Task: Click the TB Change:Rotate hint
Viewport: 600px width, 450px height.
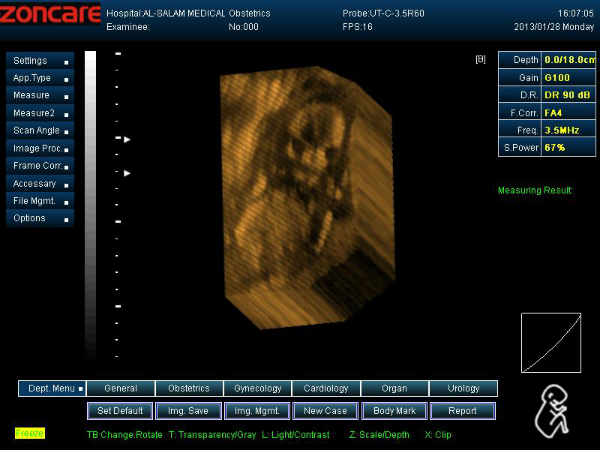Action: (125, 435)
